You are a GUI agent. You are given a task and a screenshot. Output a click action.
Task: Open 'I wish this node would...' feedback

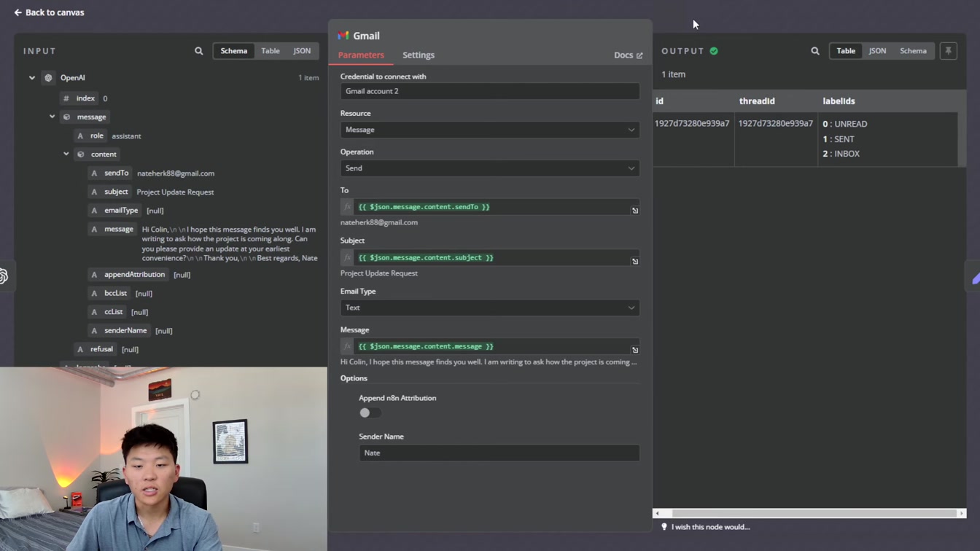pyautogui.click(x=705, y=527)
